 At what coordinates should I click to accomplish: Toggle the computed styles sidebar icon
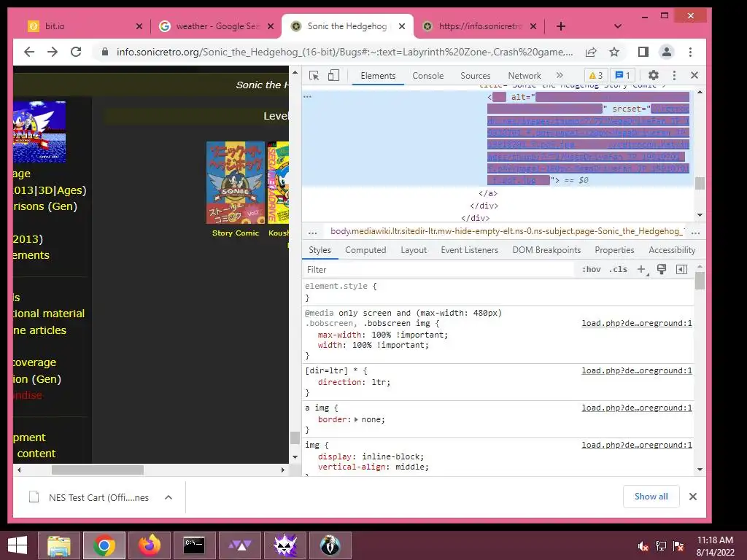[x=682, y=270]
